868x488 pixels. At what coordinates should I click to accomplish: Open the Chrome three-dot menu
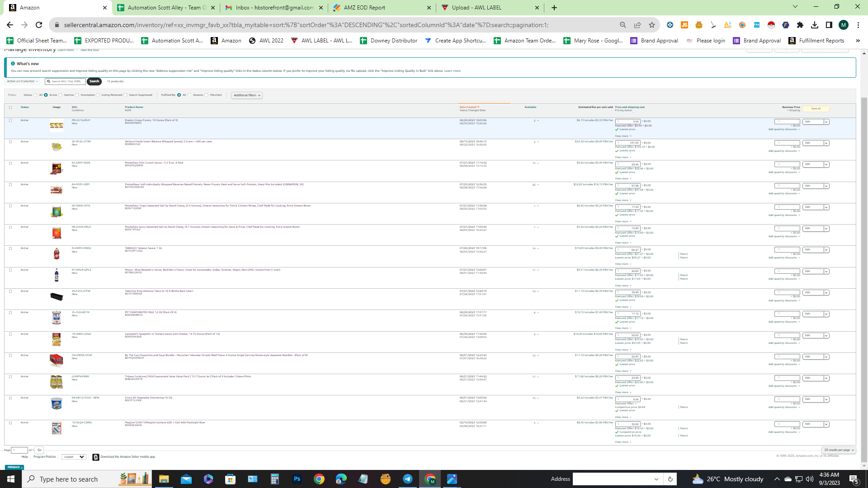point(858,25)
